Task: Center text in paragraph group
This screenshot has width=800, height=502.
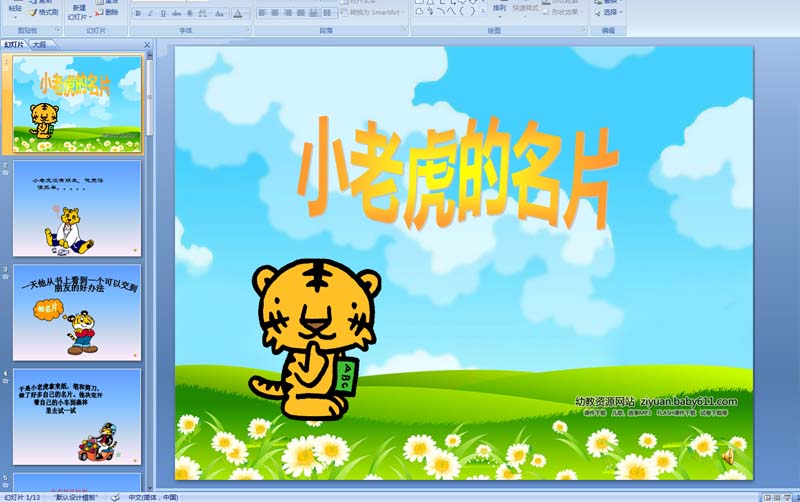Action: pyautogui.click(x=275, y=12)
